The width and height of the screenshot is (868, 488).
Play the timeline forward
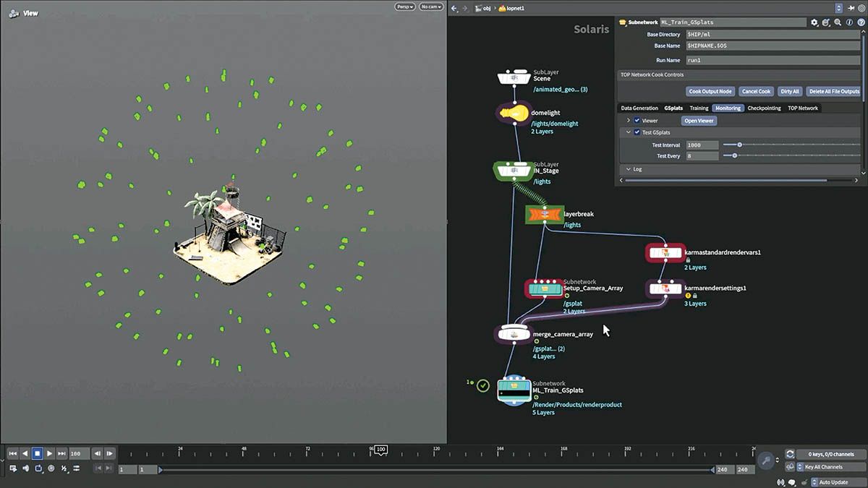(x=50, y=453)
